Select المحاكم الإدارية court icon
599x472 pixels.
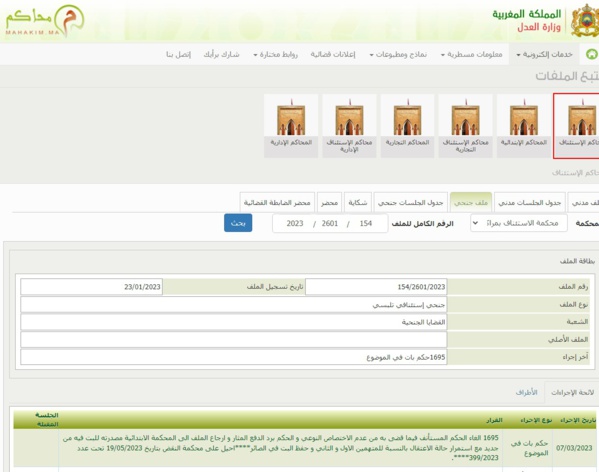[x=291, y=126]
